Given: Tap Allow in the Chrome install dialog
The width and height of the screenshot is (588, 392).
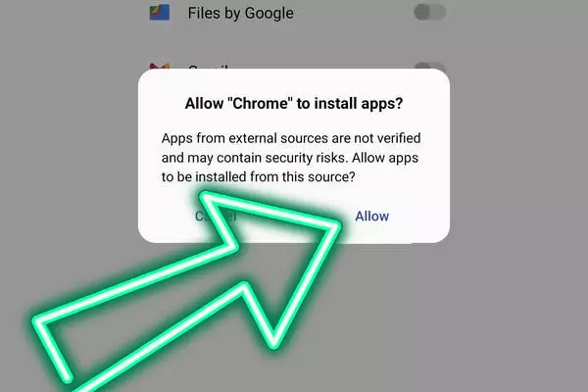Looking at the screenshot, I should (x=372, y=216).
